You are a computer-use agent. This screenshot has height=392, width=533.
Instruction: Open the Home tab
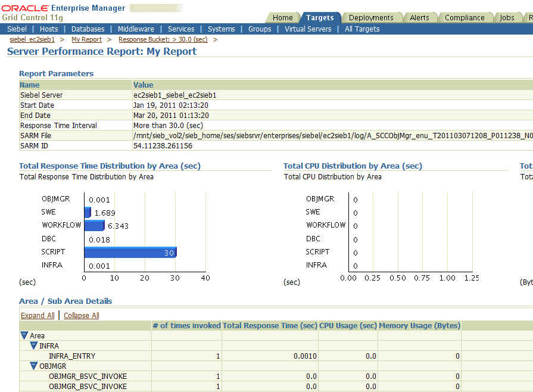[282, 18]
